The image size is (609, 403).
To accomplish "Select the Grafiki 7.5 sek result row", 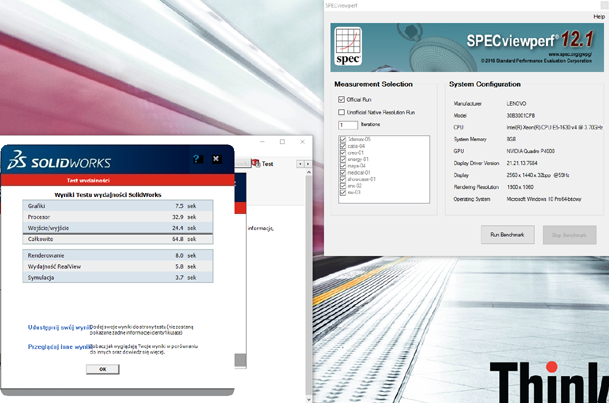I will click(x=118, y=206).
